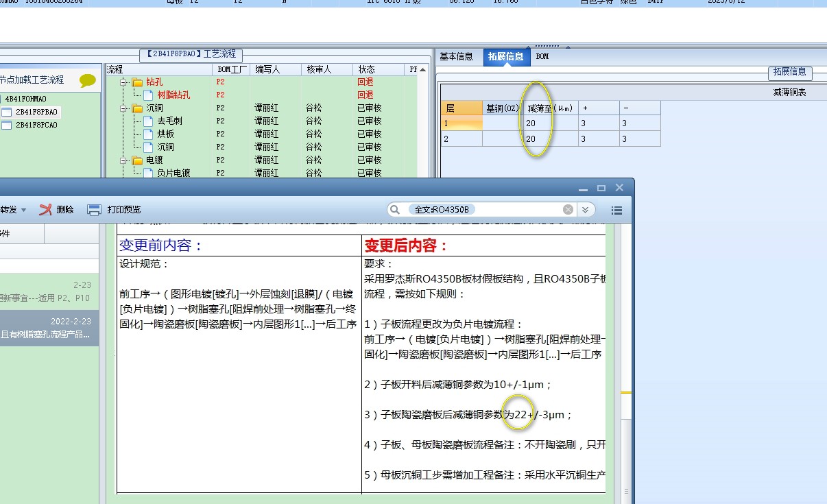827x504 pixels.
Task: Click the 删除 button label
Action: coord(65,210)
